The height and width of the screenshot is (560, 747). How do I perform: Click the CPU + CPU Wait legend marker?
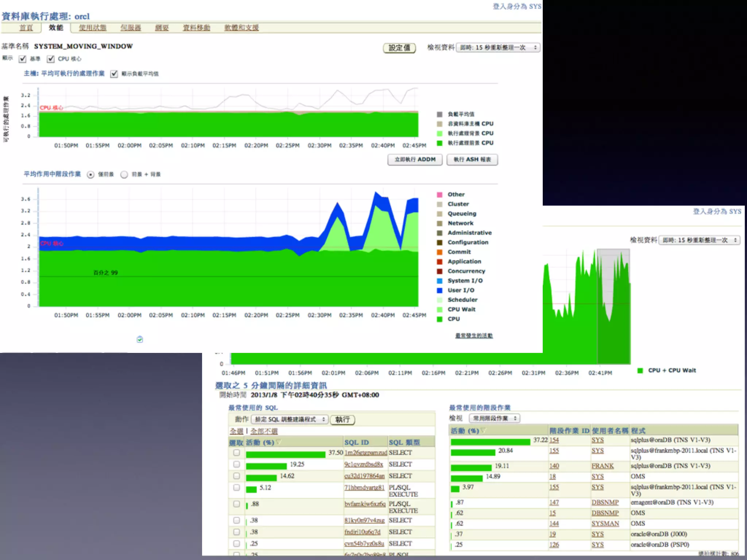click(x=640, y=370)
